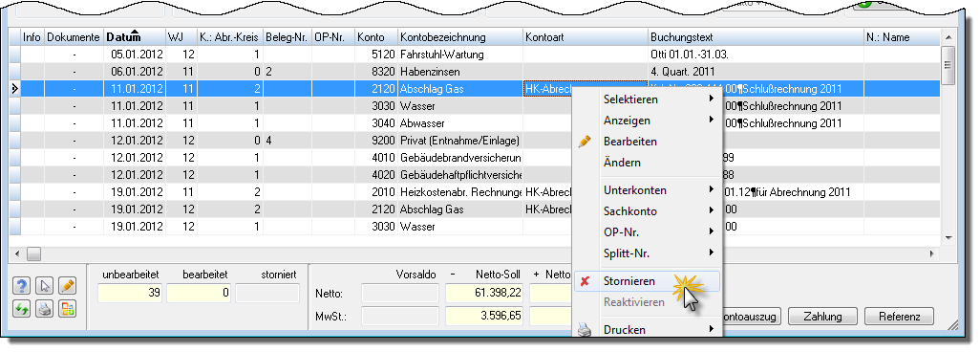Click the Konto column header

pos(377,37)
